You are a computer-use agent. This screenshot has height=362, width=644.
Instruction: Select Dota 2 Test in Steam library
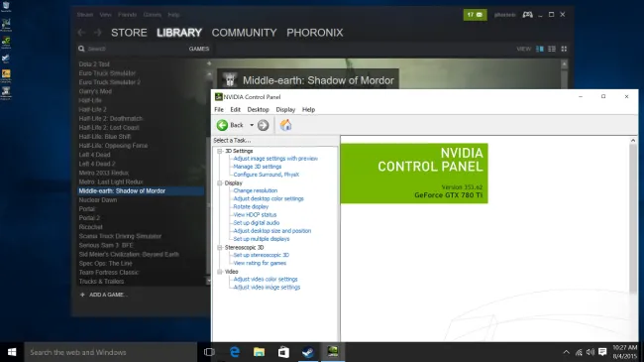click(94, 64)
